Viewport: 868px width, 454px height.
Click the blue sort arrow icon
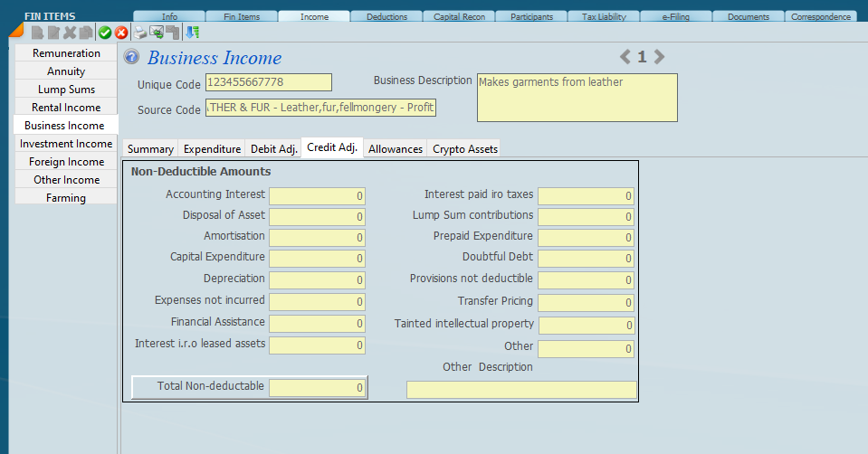click(x=193, y=33)
